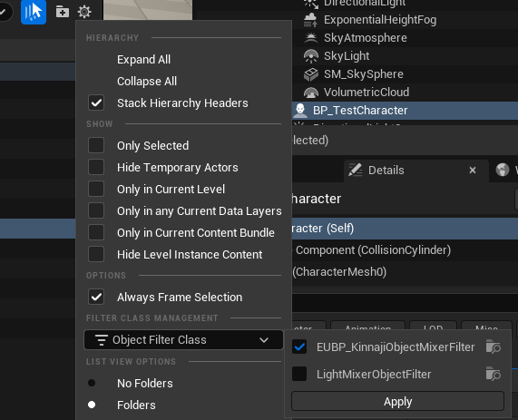Click the Apply button
518x420 pixels.
point(397,402)
